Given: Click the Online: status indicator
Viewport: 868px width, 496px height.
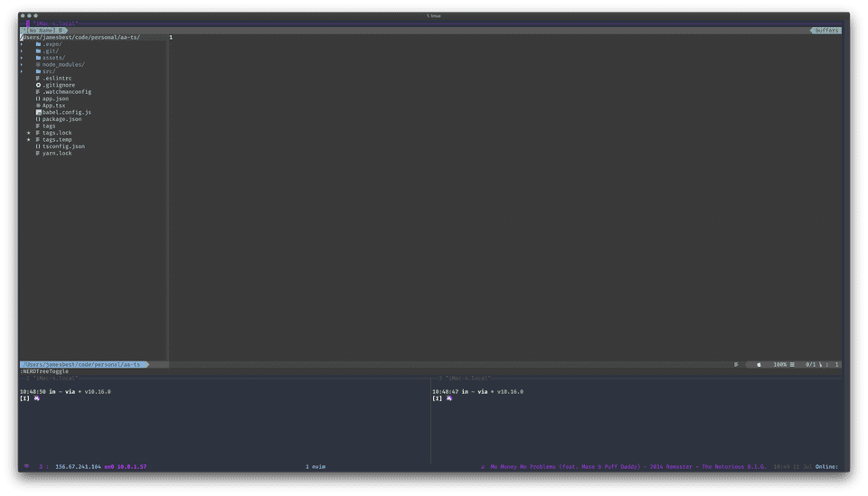Looking at the screenshot, I should point(826,467).
